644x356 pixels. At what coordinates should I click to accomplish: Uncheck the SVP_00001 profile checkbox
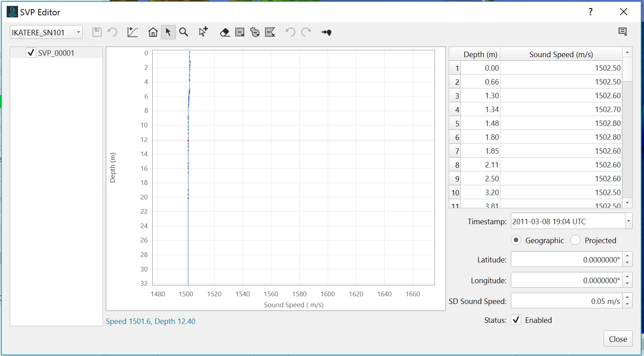coord(31,53)
